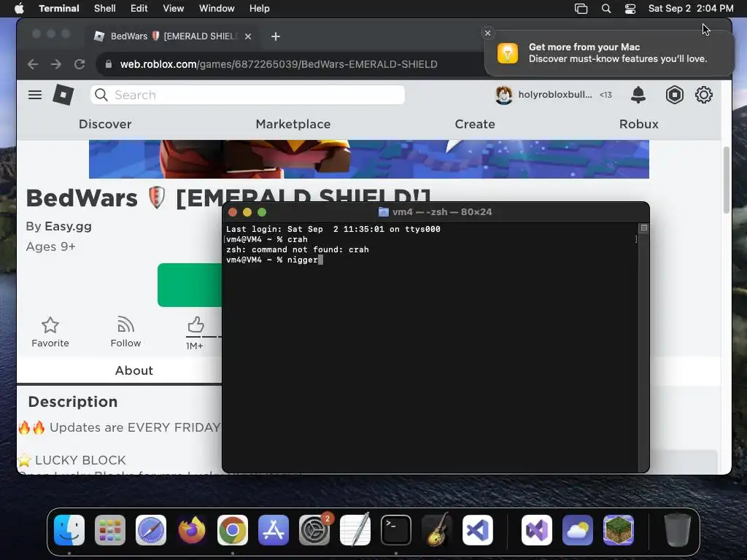Click the green Play button

(x=190, y=285)
